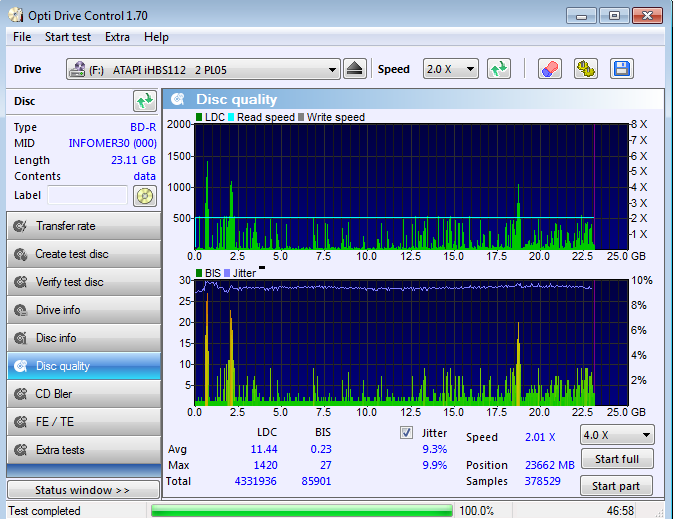This screenshot has width=675, height=519.
Task: Click the LDC avg value 11.44
Action: click(x=264, y=449)
